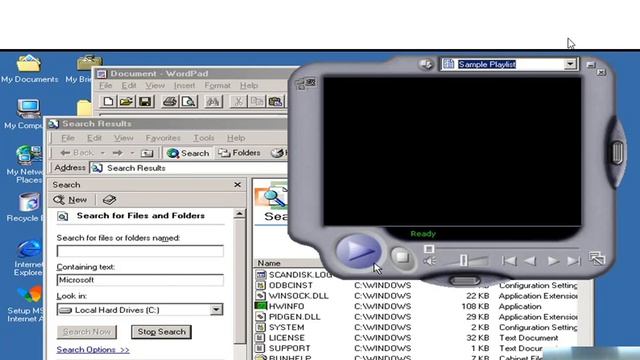The image size is (640, 360).
Task: Open Print Preview in WordPad
Action: [189, 101]
